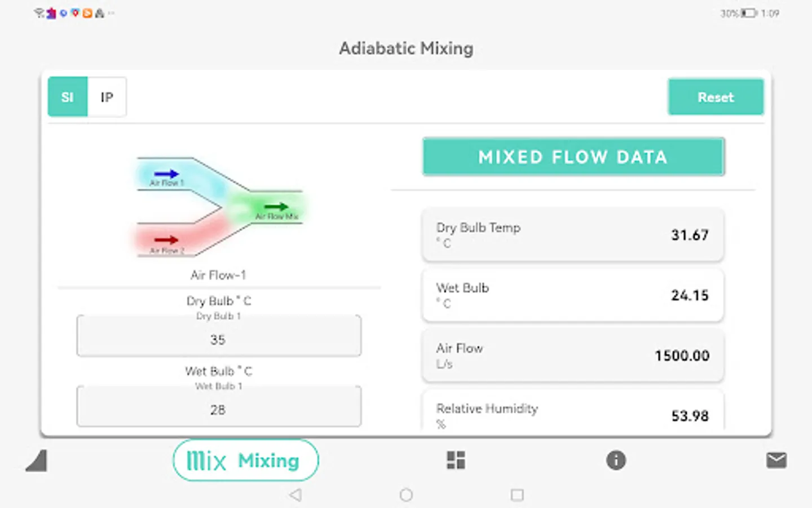Switch units to SI
Screen dimensions: 812x508
[68, 97]
